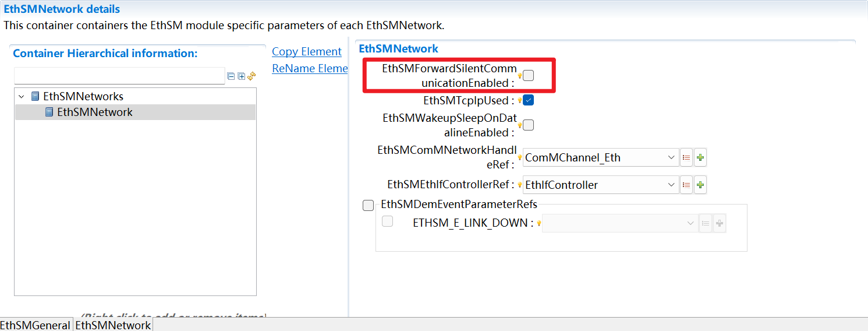The width and height of the screenshot is (868, 331).
Task: Click the yellow refresh arrows icon
Action: [x=252, y=76]
